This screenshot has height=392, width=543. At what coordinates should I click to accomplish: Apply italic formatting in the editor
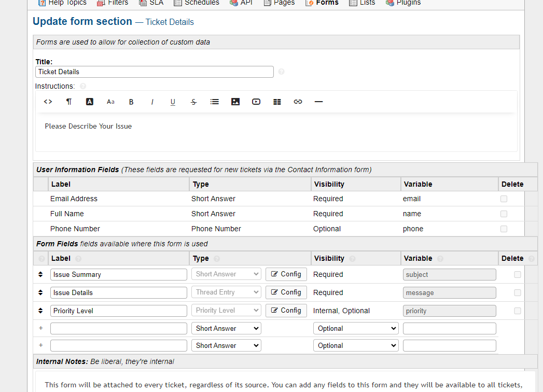(x=152, y=102)
